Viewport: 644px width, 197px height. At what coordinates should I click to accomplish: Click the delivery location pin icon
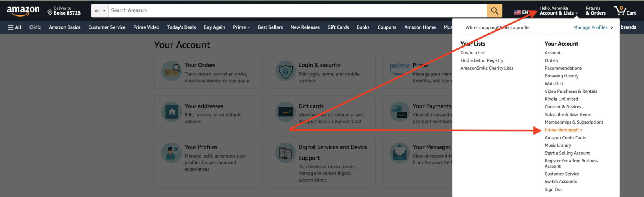[x=50, y=12]
